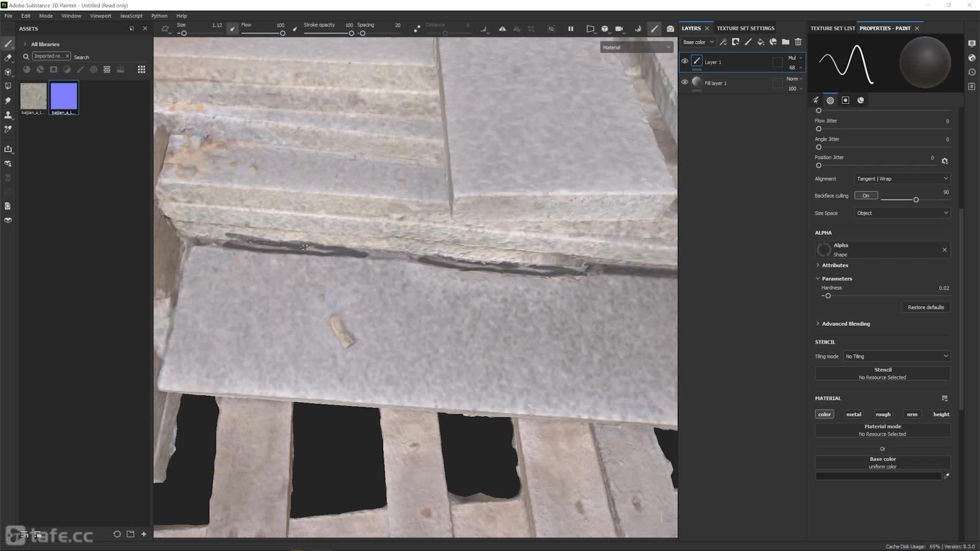Select the Eraser tool
Viewport: 980px width, 551px height.
click(8, 58)
